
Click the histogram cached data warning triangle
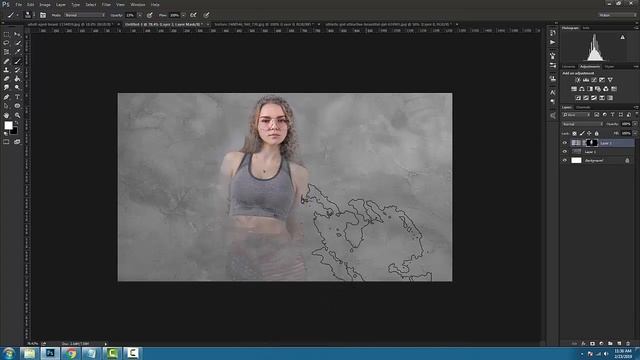[622, 37]
